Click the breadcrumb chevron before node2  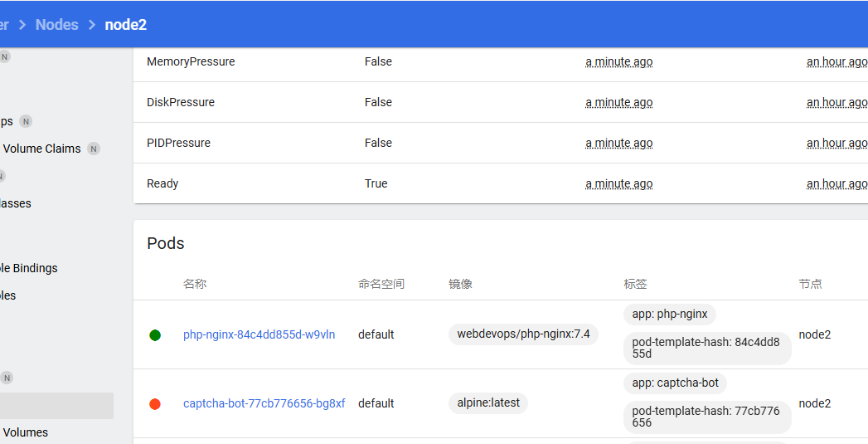[92, 25]
